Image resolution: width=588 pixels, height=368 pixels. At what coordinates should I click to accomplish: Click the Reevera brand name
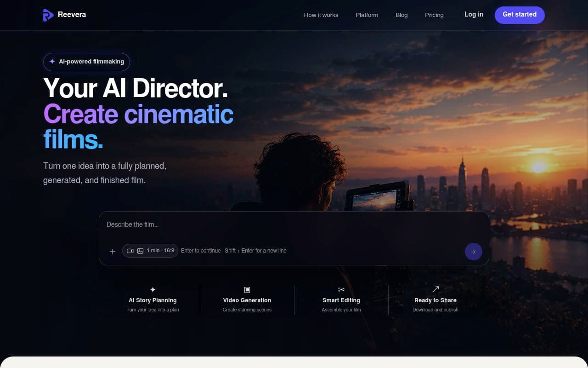[72, 15]
